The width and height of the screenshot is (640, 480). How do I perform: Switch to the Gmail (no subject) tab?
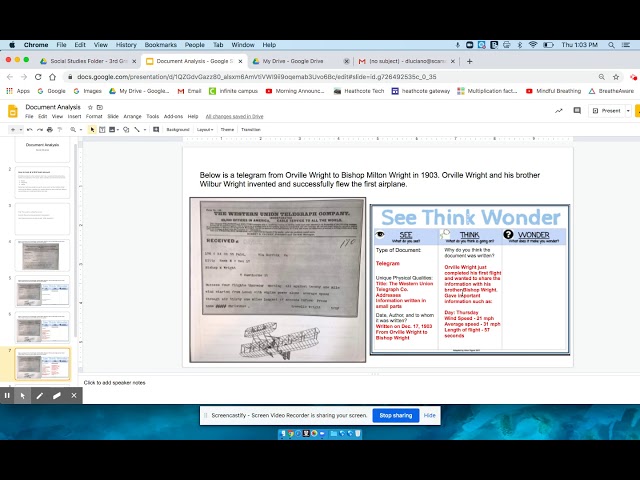pos(406,61)
